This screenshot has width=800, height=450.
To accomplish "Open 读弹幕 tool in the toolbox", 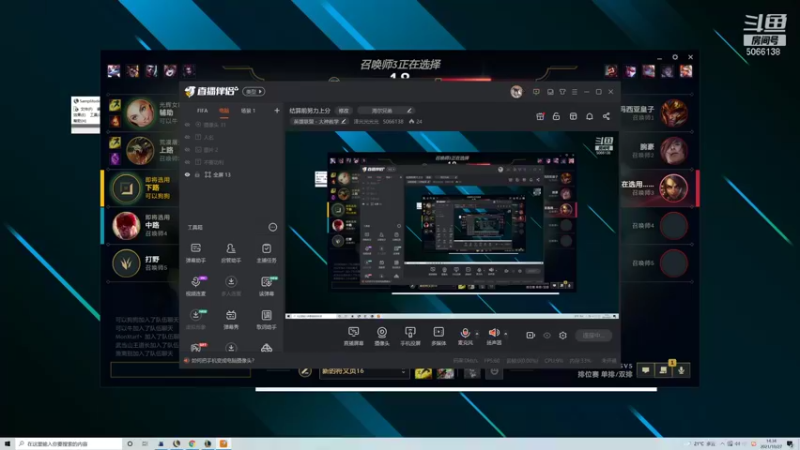I will (x=266, y=286).
